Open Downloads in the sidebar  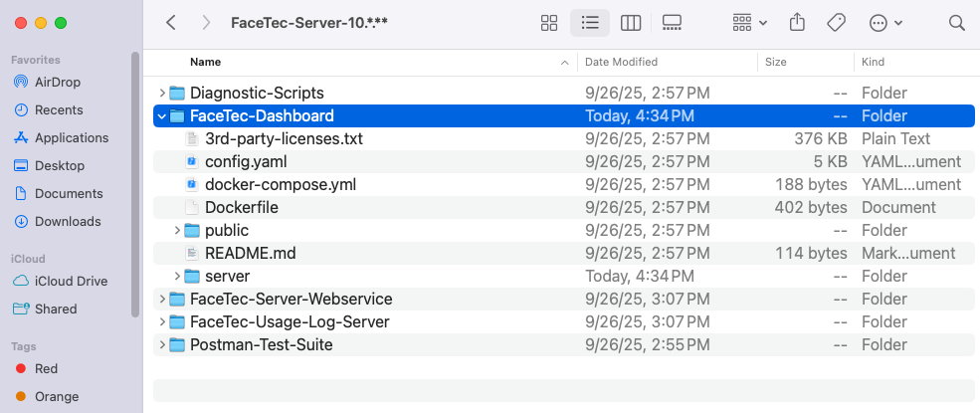(67, 221)
